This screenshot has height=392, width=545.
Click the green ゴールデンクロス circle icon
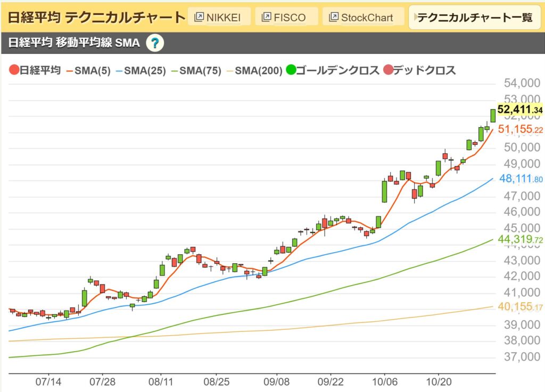[292, 70]
